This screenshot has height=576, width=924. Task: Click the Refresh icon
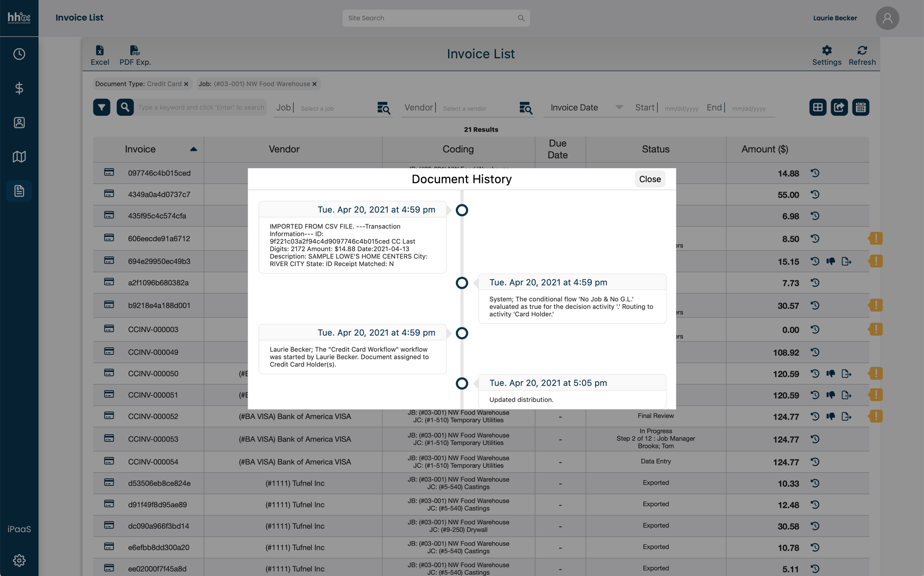(x=862, y=50)
